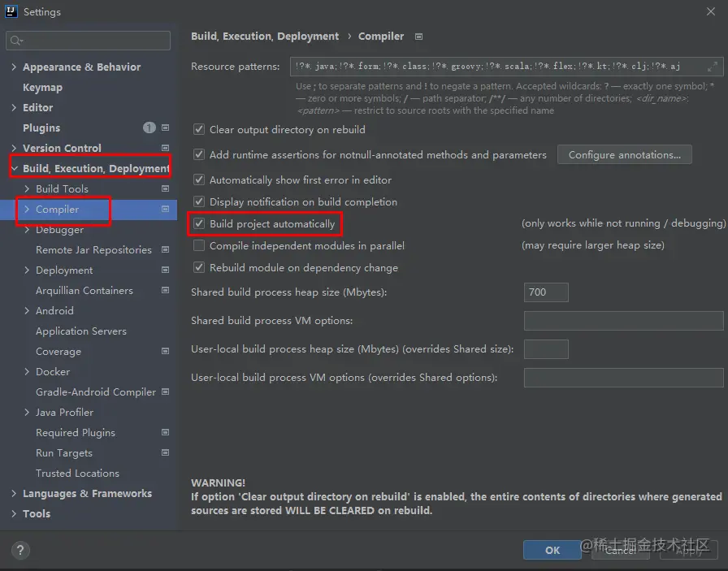Open help with the question mark button
This screenshot has height=571, width=728.
pyautogui.click(x=20, y=551)
